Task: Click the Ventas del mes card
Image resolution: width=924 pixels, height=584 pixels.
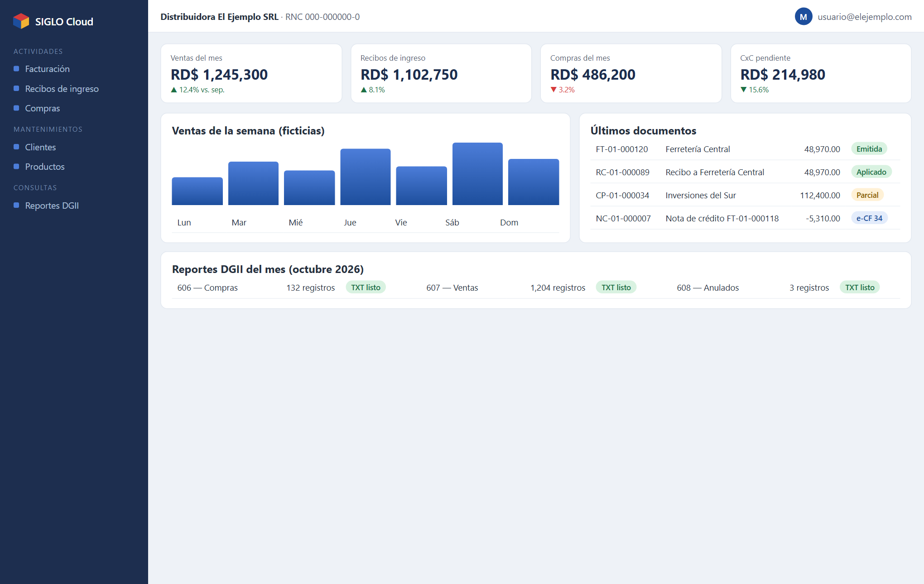Action: click(x=251, y=73)
